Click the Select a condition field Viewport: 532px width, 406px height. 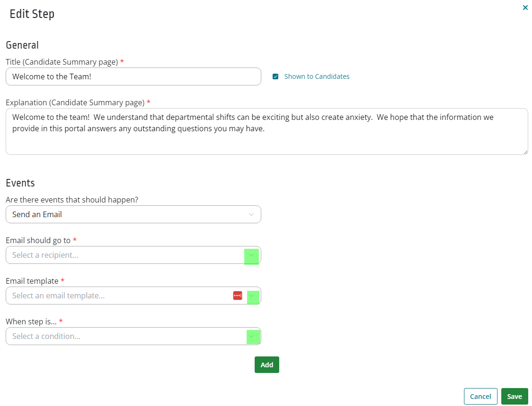[x=133, y=336]
